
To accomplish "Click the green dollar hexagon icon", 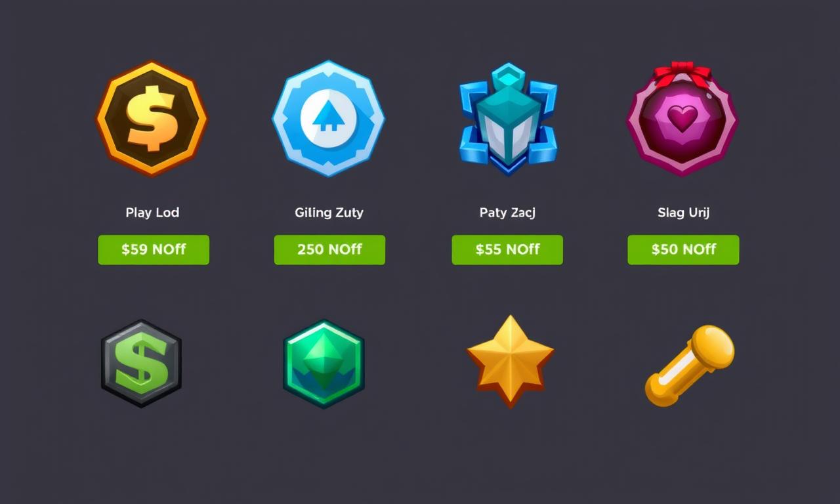I will pos(141,363).
